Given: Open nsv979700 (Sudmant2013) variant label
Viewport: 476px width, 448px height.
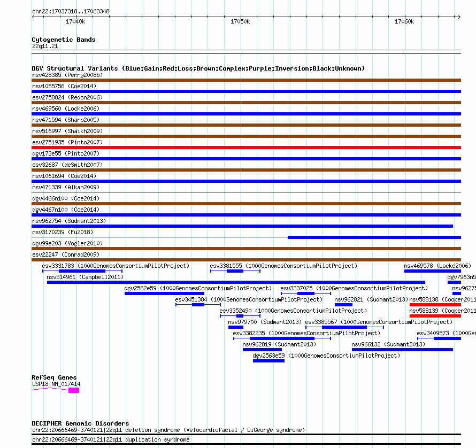Looking at the screenshot, I should 265,322.
